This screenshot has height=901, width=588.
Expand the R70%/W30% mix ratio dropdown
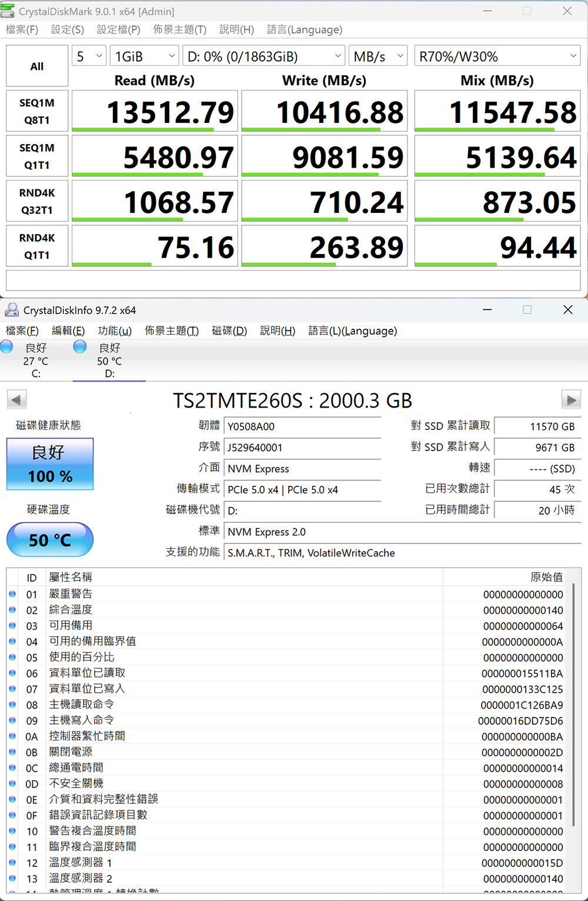497,56
